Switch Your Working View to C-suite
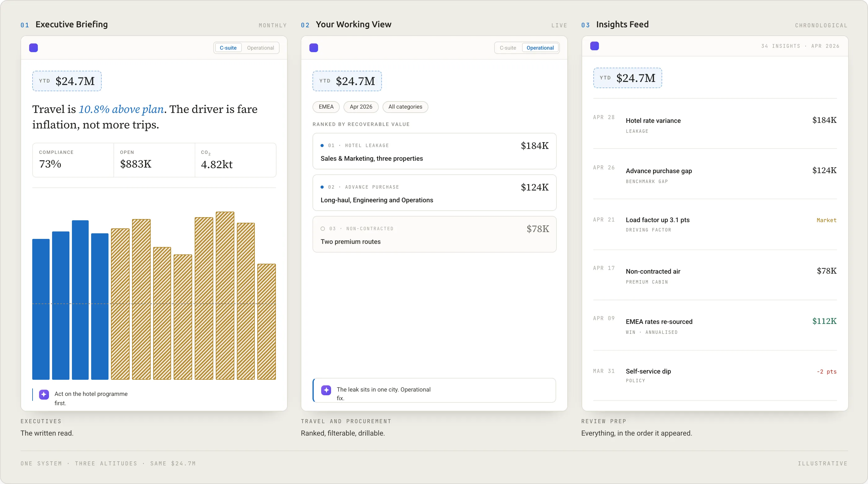Screen dimensions: 868x484 [x=508, y=48]
